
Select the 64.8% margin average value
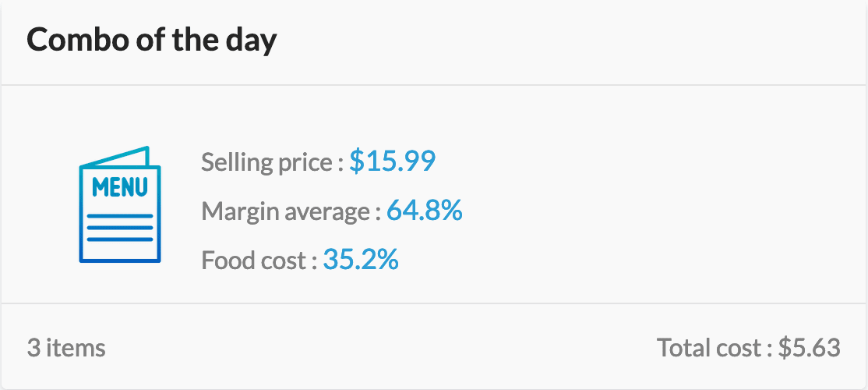tap(424, 210)
